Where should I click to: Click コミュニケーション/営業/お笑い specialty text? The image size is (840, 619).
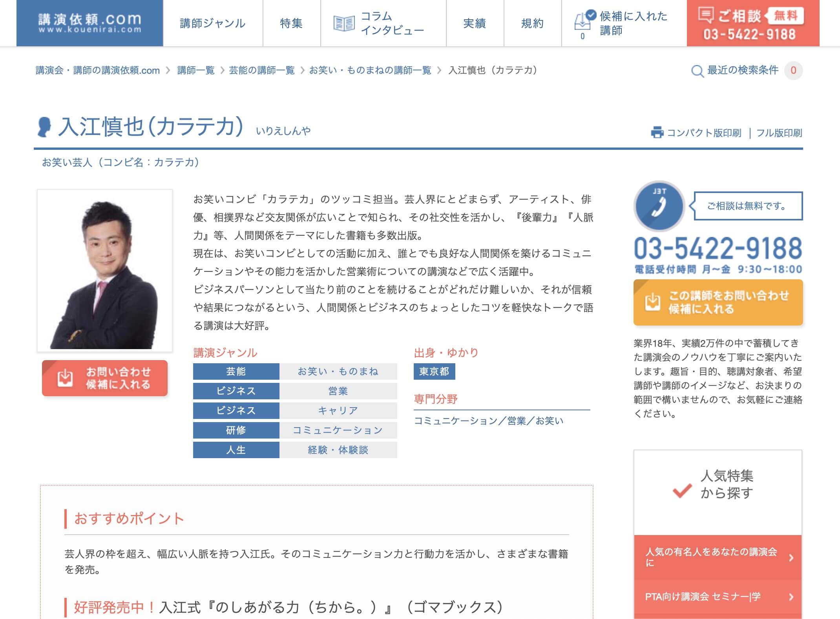(x=489, y=421)
